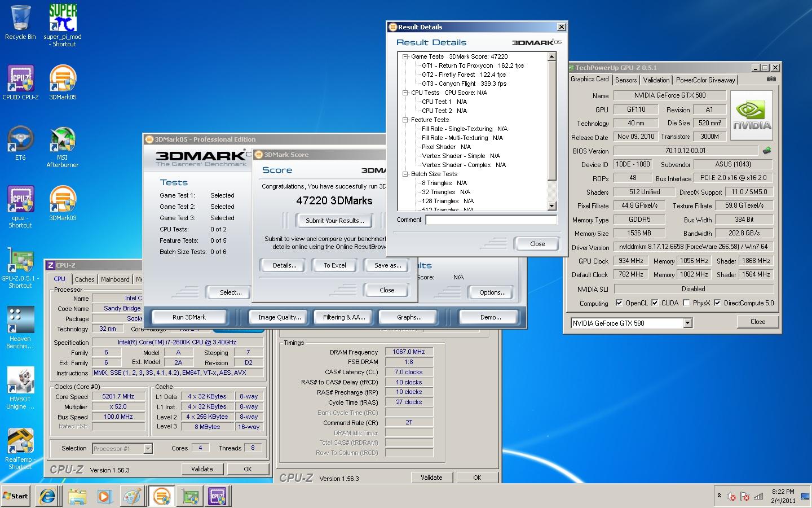Click the Run 3DMark button
Viewport: 812px width, 508px height.
(189, 317)
